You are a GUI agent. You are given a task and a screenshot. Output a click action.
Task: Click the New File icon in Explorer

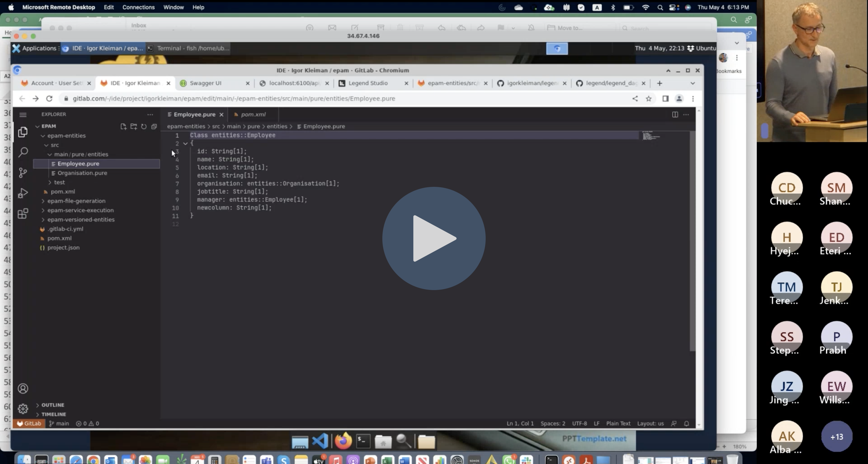(x=123, y=127)
